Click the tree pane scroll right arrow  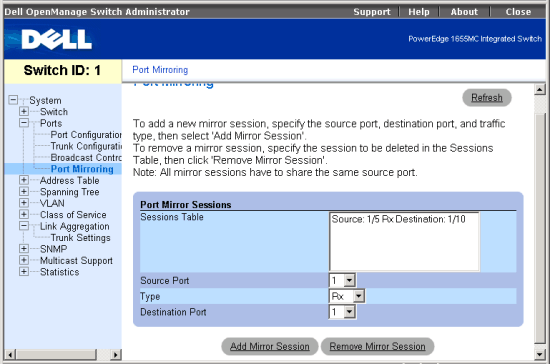tap(115, 355)
